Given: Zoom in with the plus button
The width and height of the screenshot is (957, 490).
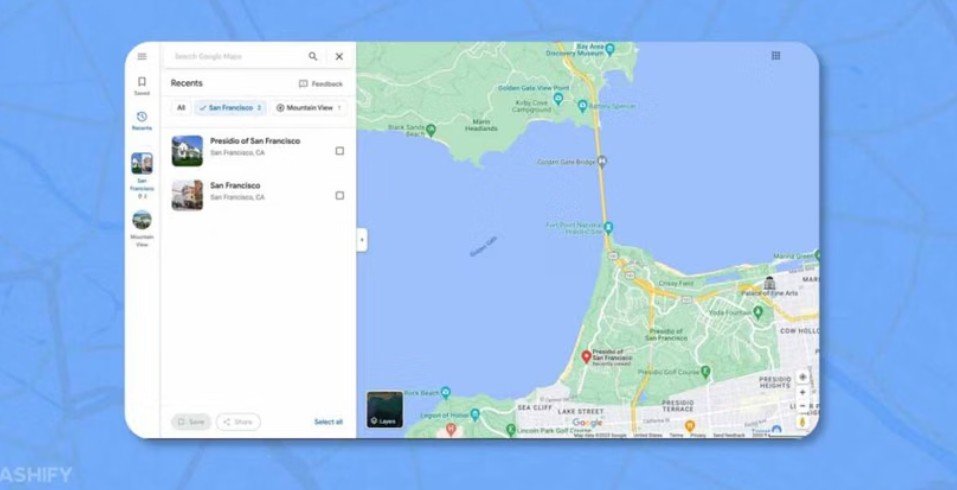Looking at the screenshot, I should pos(803,393).
